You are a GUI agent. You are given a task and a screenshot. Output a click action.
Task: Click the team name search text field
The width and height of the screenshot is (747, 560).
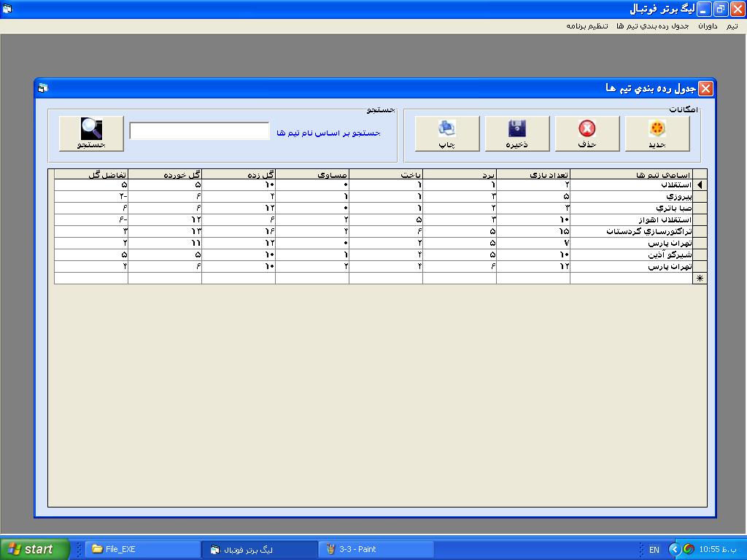(199, 131)
